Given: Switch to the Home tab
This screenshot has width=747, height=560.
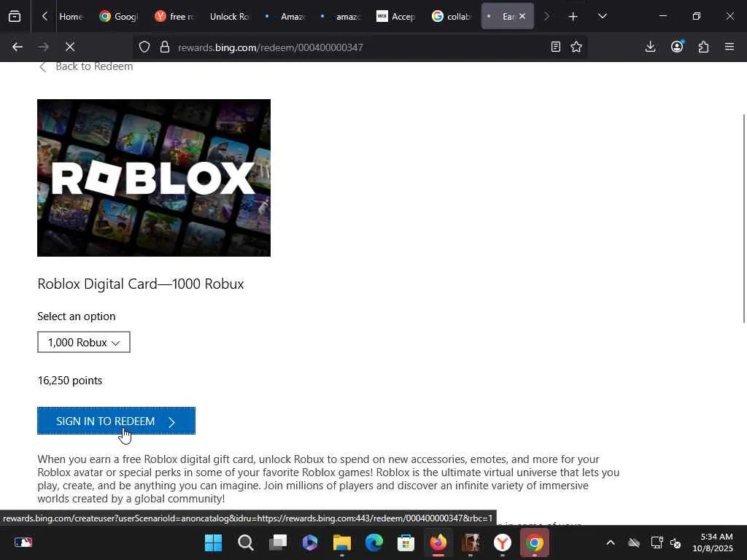Looking at the screenshot, I should [x=71, y=16].
